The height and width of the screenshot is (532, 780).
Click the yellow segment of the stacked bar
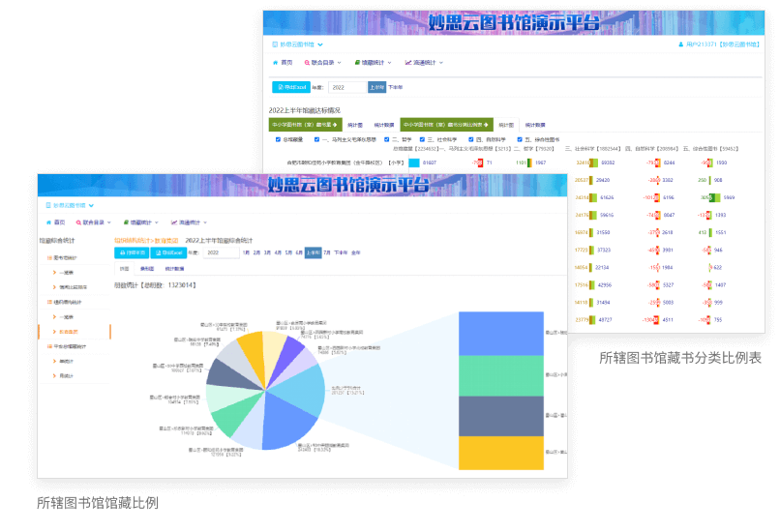pyautogui.click(x=501, y=455)
